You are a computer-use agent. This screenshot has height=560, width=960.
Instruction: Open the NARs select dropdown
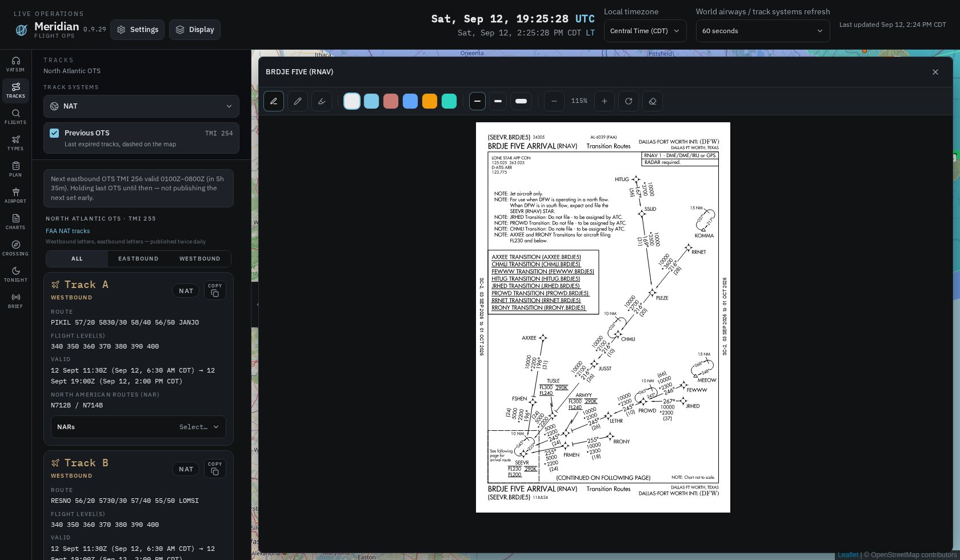tap(138, 427)
